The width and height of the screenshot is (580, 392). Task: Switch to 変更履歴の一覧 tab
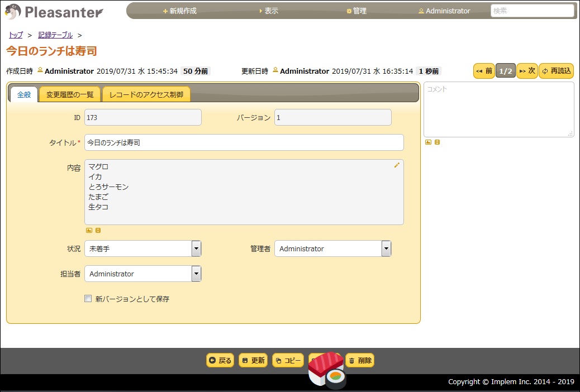coord(70,94)
